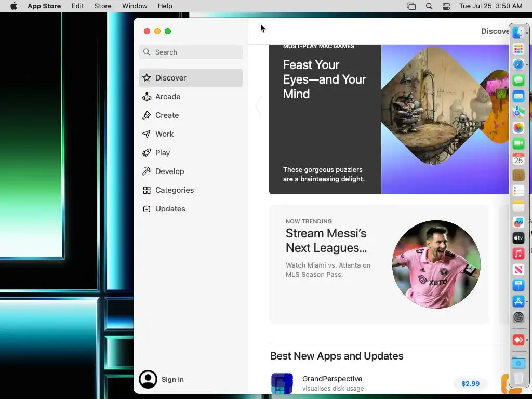
Task: Open Music from the Dock
Action: [x=518, y=254]
